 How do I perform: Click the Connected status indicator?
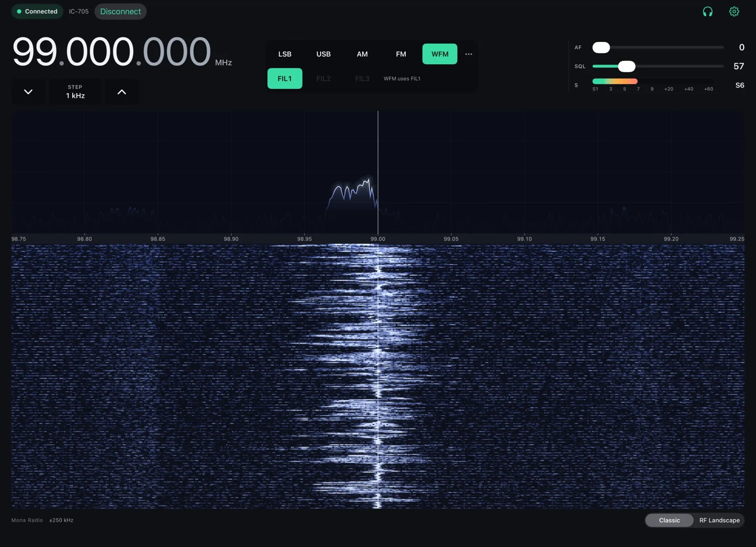pyautogui.click(x=37, y=11)
